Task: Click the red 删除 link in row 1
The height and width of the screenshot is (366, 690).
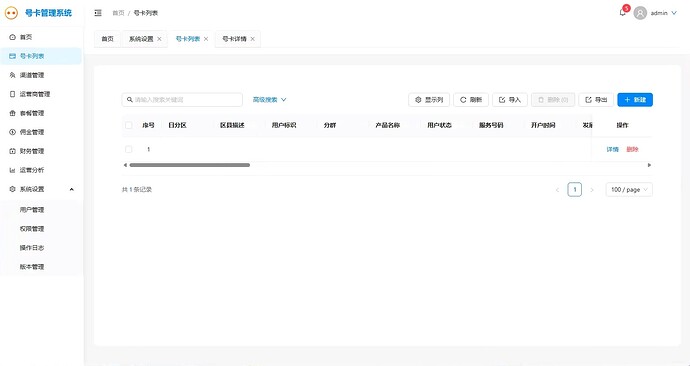Action: [x=632, y=150]
